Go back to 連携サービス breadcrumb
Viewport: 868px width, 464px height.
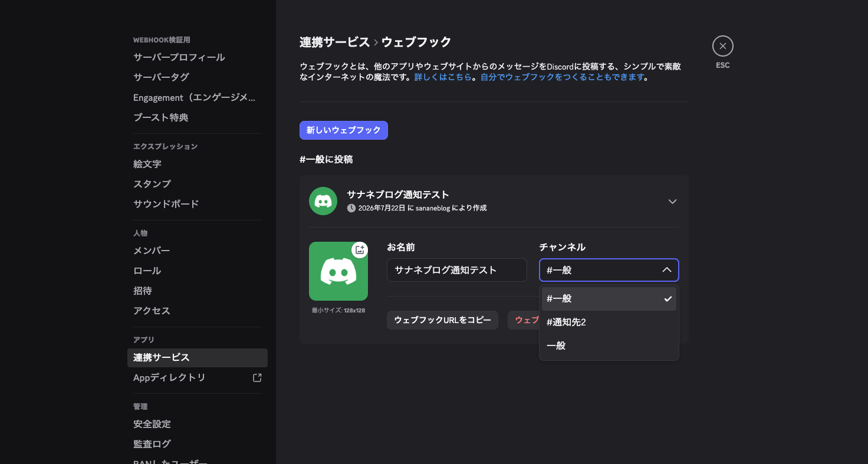(335, 42)
